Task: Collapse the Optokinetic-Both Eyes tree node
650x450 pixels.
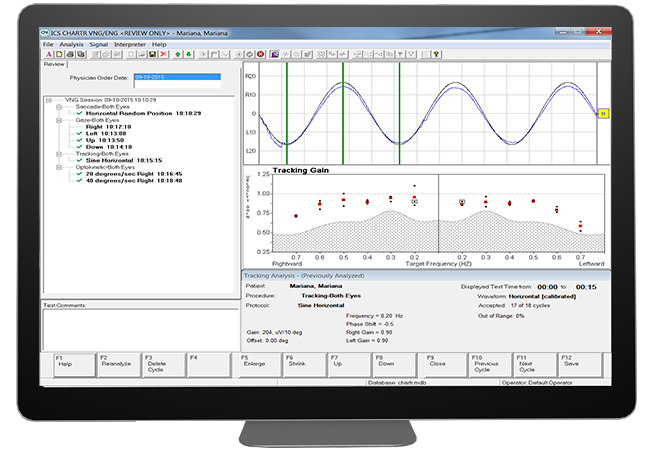Action: 58,166
